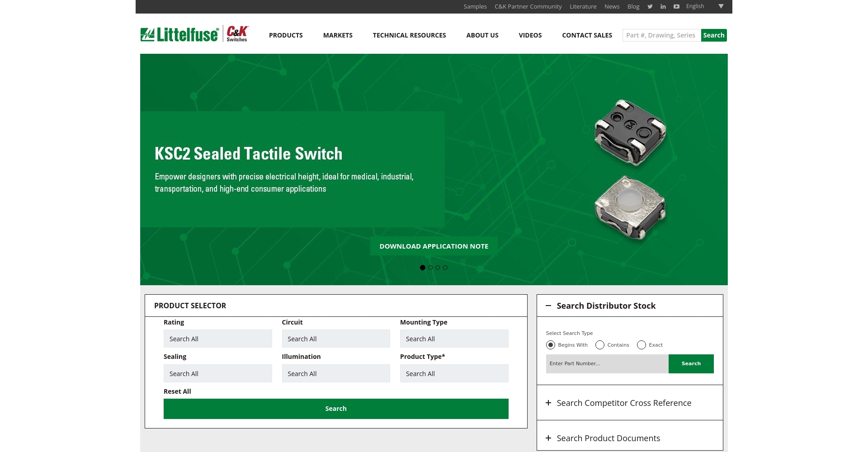Click the KSC2 tactile switch product image
The image size is (868, 452).
coord(631,169)
